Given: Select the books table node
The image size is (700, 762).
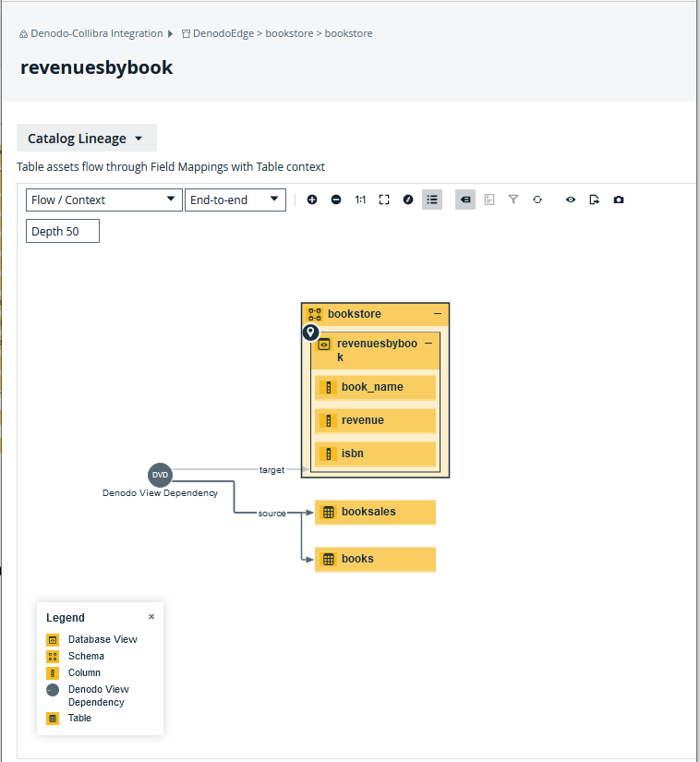Looking at the screenshot, I should click(x=375, y=560).
